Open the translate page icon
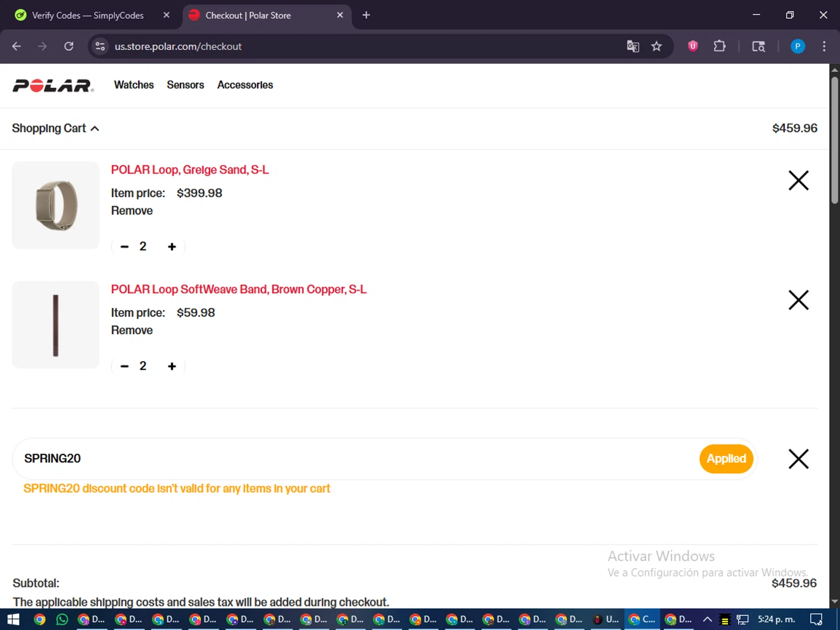840x630 pixels. (x=633, y=46)
